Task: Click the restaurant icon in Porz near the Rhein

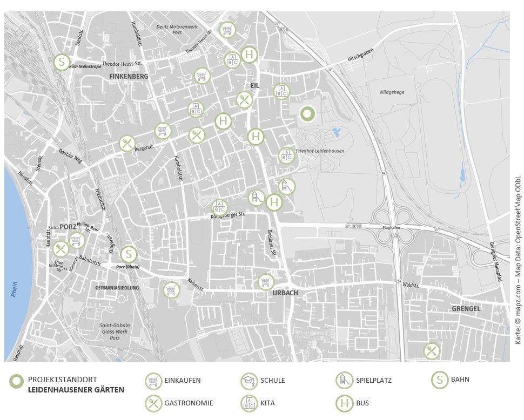Action: pyautogui.click(x=61, y=249)
